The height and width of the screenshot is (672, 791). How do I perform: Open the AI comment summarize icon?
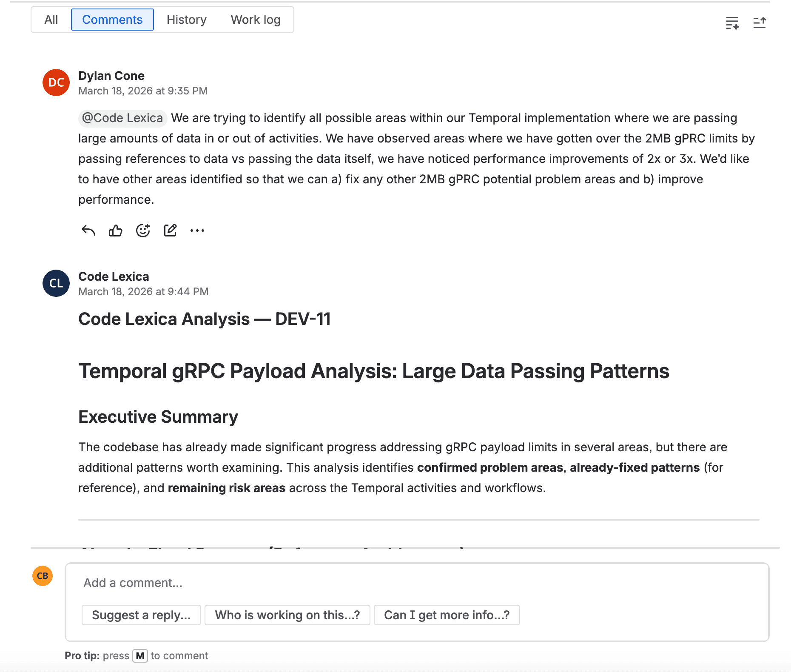pos(733,23)
